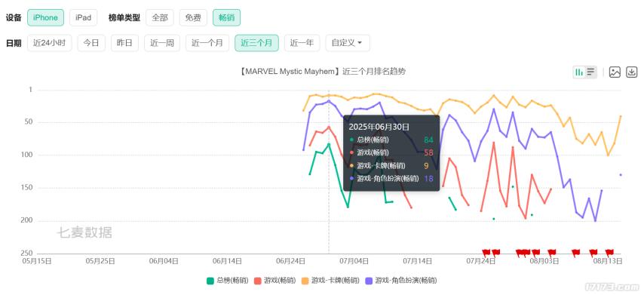Click tooltip value 58 for 游戏

[428, 153]
